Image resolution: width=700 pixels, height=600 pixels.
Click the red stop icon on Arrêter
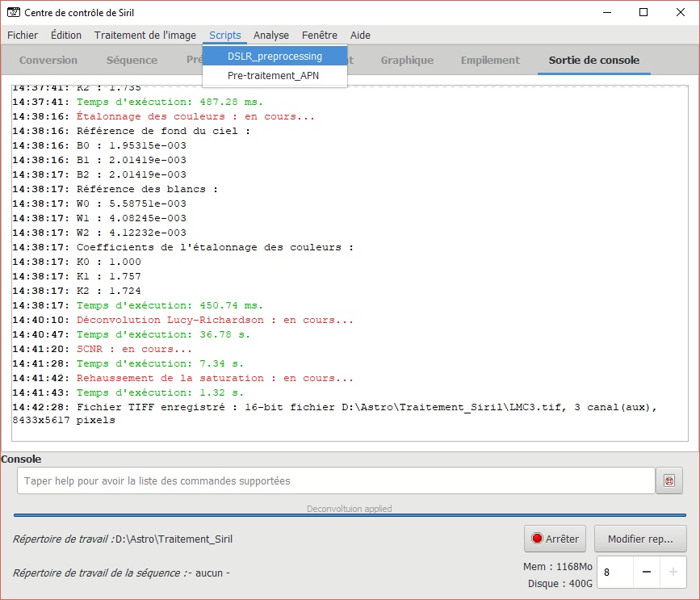pos(537,539)
